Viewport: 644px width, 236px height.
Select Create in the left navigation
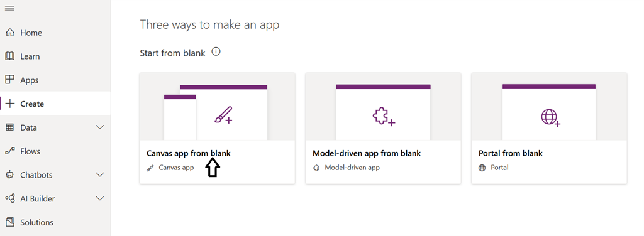(x=55, y=104)
